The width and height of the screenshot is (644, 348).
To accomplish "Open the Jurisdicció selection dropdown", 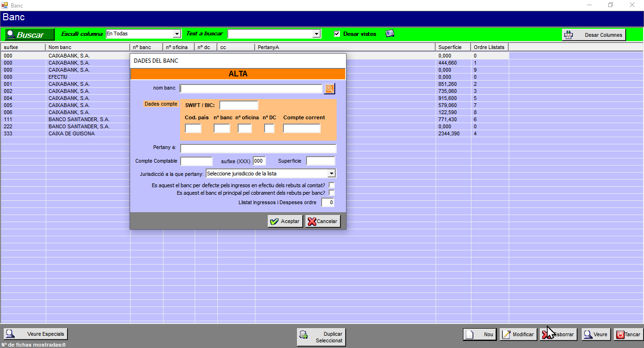I will [x=331, y=174].
